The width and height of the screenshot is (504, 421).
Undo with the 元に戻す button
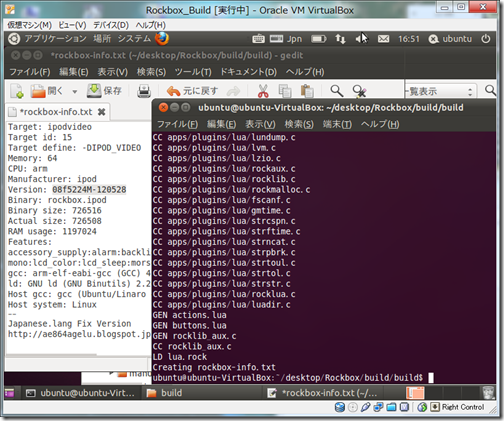(x=192, y=91)
